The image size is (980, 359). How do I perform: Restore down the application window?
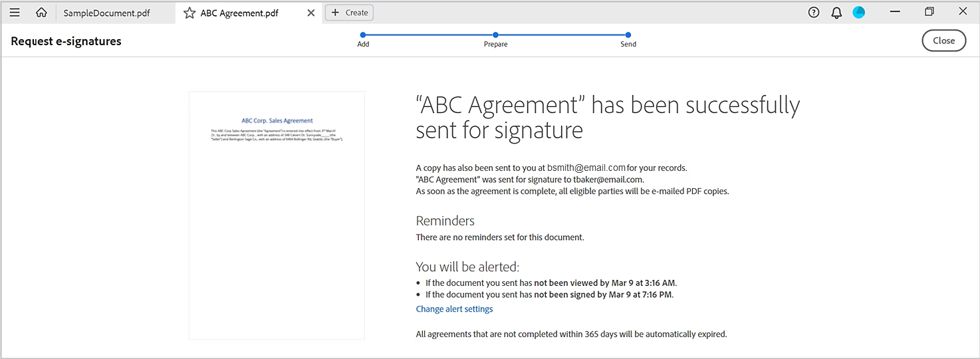tap(929, 11)
